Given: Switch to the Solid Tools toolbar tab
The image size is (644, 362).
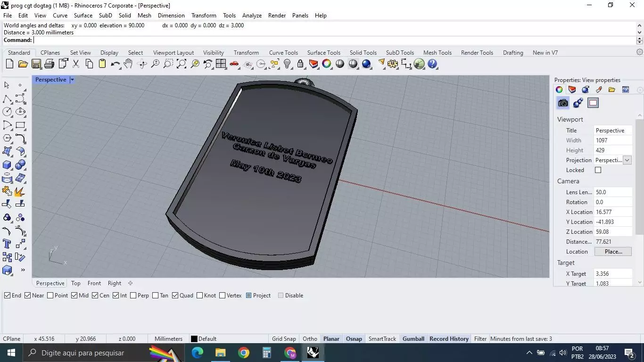Looking at the screenshot, I should click(363, 53).
